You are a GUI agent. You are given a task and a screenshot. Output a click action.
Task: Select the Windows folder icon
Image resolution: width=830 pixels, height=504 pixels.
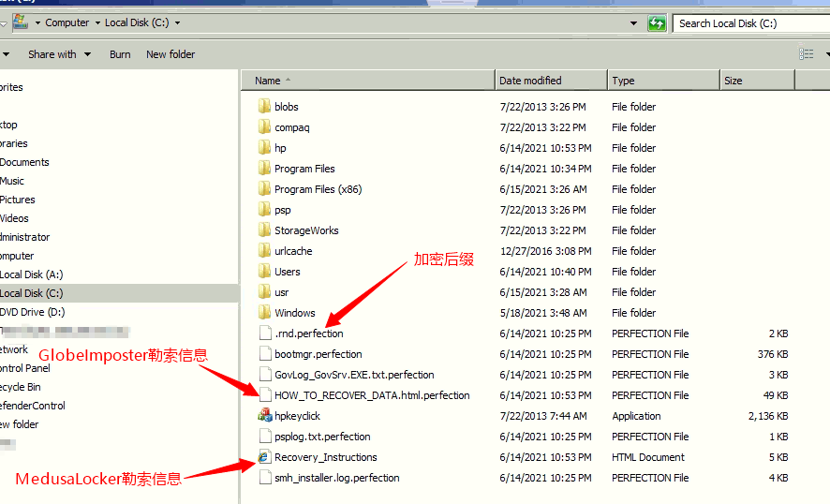coord(265,313)
